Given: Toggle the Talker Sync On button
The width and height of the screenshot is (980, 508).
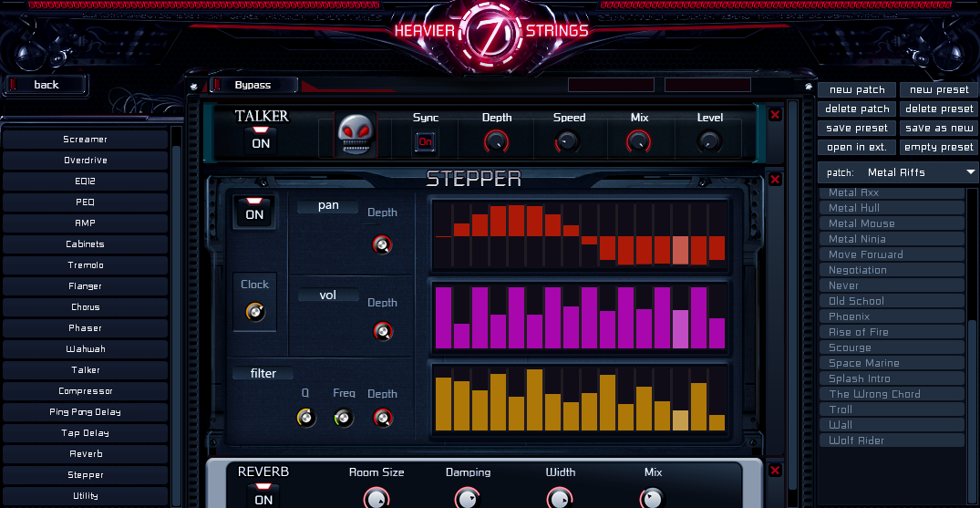Looking at the screenshot, I should pos(425,141).
